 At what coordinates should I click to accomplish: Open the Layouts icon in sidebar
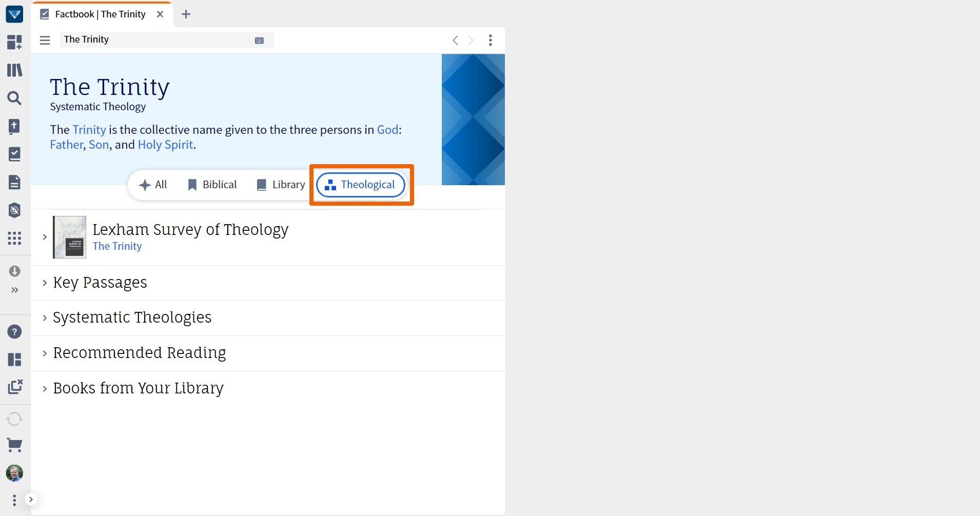[x=14, y=360]
